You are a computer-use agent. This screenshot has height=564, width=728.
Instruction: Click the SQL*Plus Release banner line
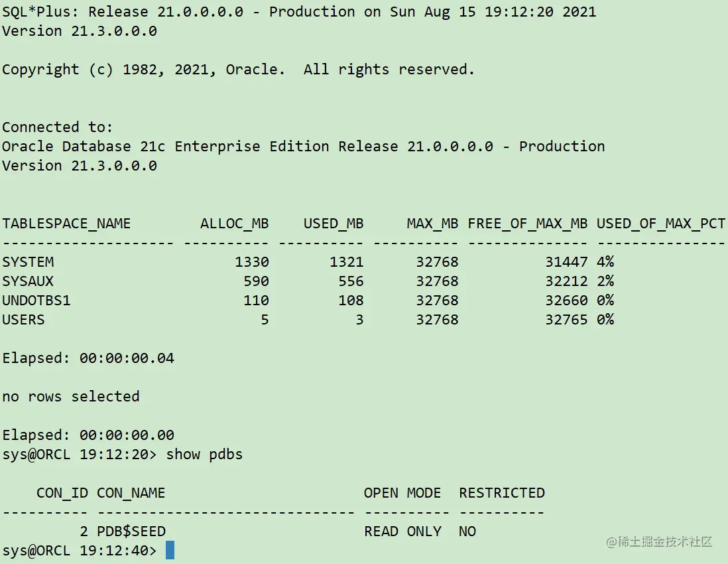pyautogui.click(x=300, y=12)
